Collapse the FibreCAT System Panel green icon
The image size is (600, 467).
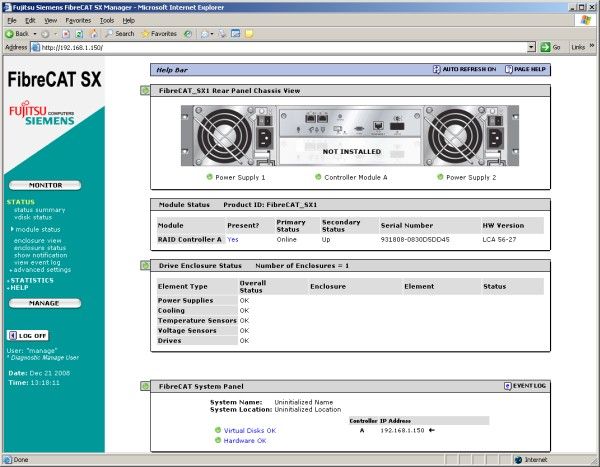(145, 386)
